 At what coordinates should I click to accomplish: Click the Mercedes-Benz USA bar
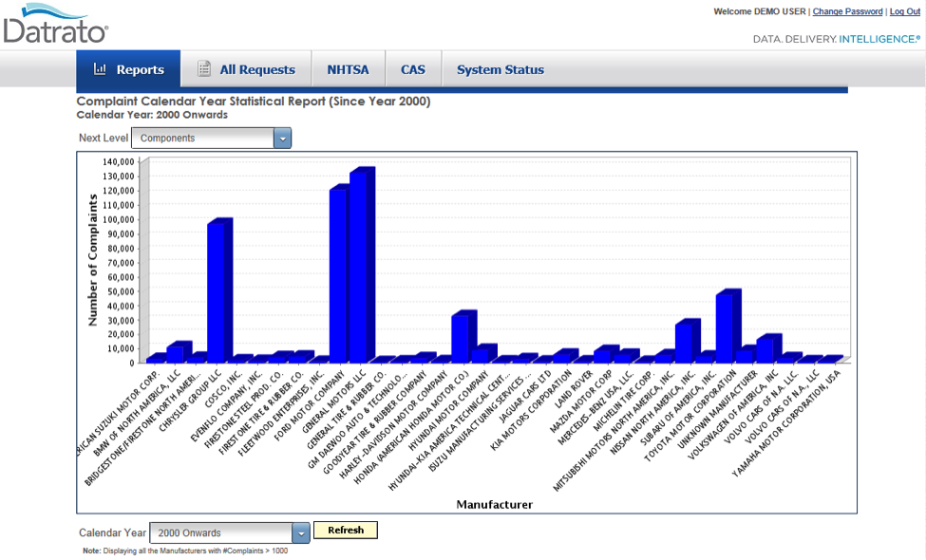tap(626, 356)
